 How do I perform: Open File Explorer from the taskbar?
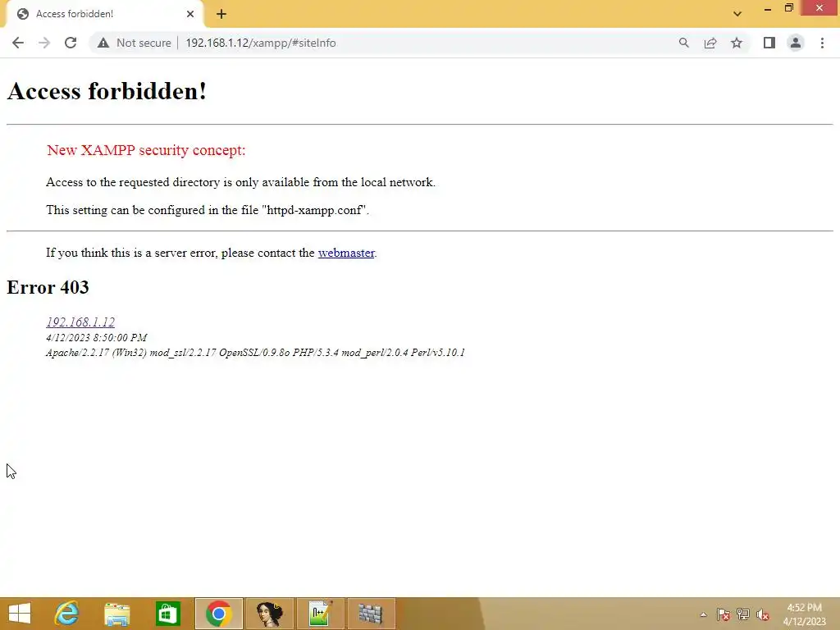tap(116, 614)
